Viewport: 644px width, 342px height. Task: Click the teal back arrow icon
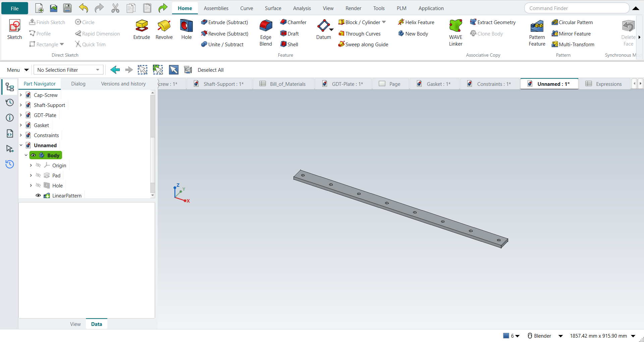point(115,70)
